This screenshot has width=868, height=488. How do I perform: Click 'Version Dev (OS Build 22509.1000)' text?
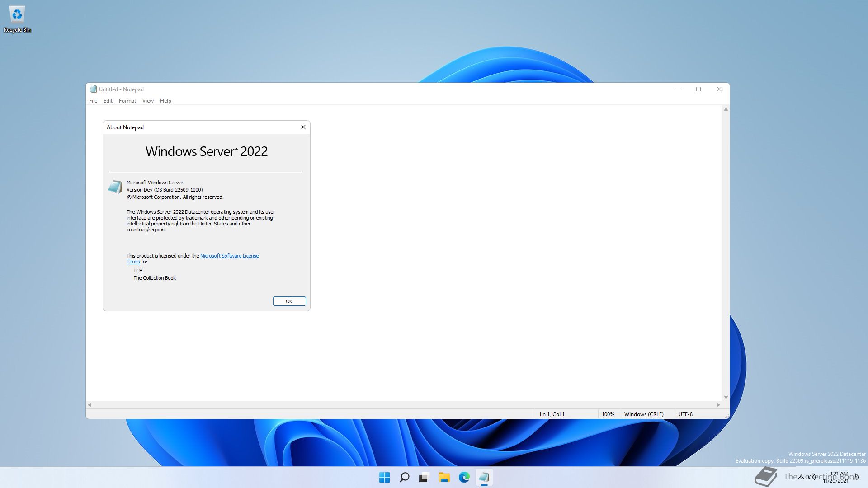coord(165,190)
